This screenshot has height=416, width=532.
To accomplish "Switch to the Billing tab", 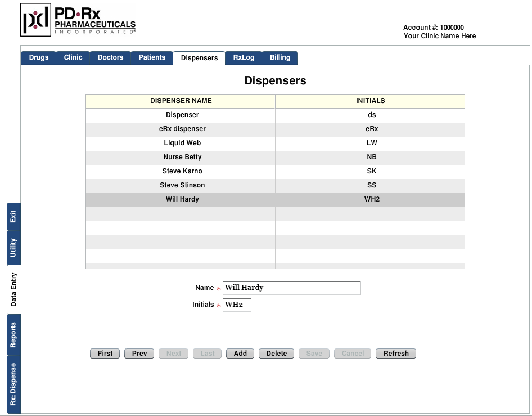I will (280, 57).
